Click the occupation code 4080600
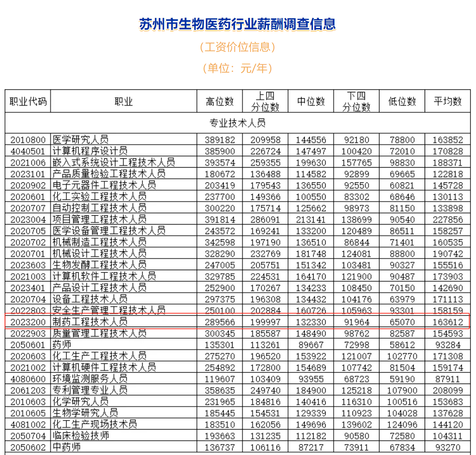Viewport: 476px width, 455px height. point(28,379)
